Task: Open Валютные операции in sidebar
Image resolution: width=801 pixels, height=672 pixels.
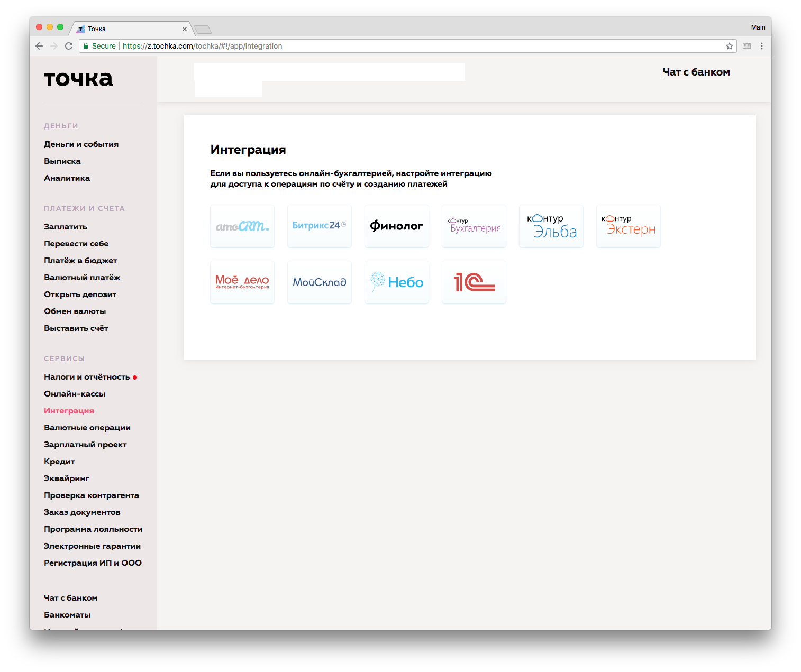Action: coord(87,428)
